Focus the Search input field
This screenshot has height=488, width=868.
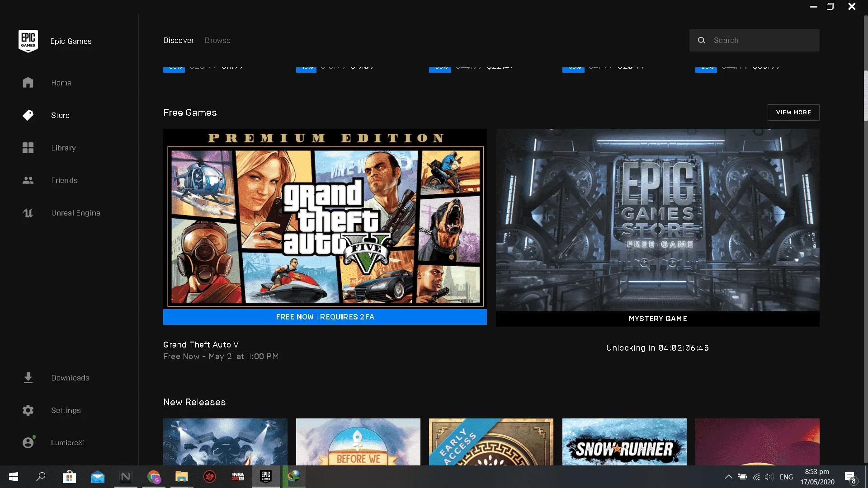(x=755, y=40)
